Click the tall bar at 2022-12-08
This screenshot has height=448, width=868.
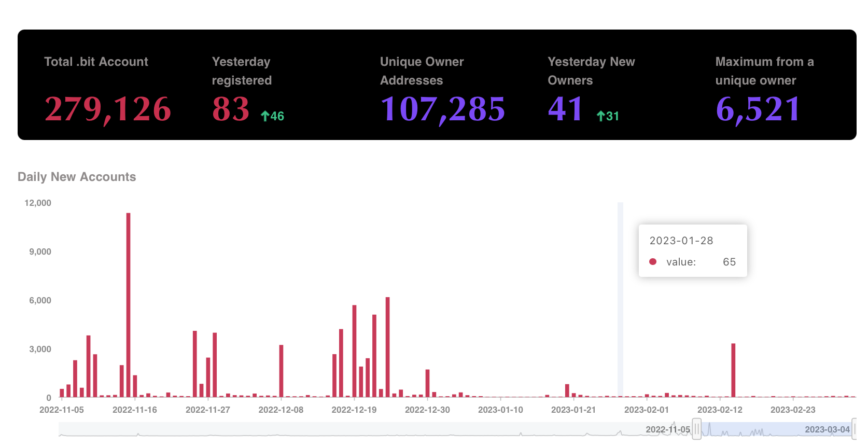[x=281, y=371]
